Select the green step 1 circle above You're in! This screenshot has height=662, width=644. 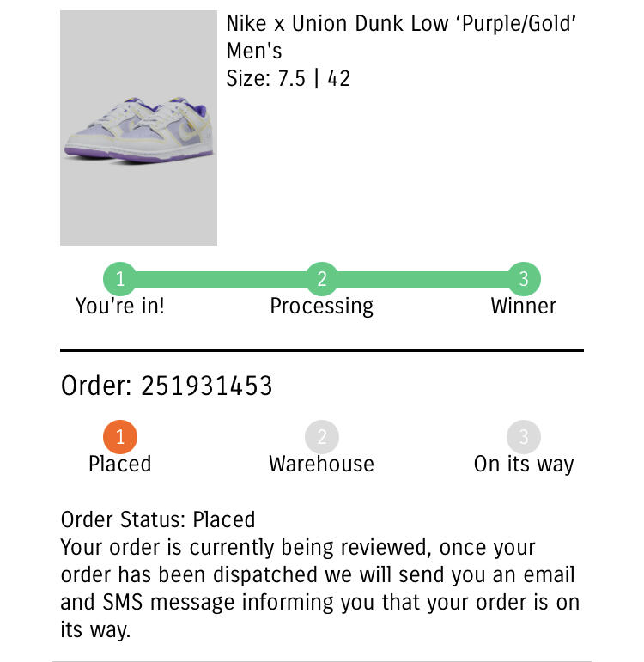click(120, 279)
